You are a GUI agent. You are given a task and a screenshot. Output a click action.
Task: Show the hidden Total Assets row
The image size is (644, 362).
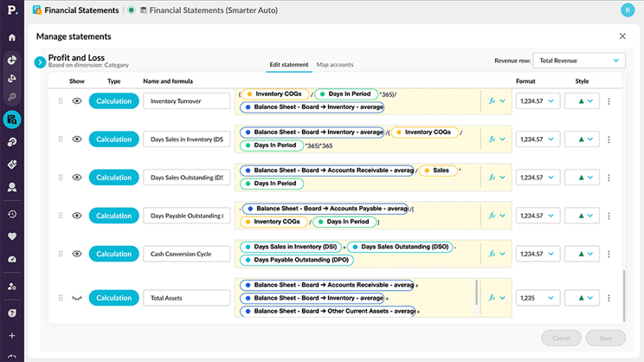tap(77, 298)
